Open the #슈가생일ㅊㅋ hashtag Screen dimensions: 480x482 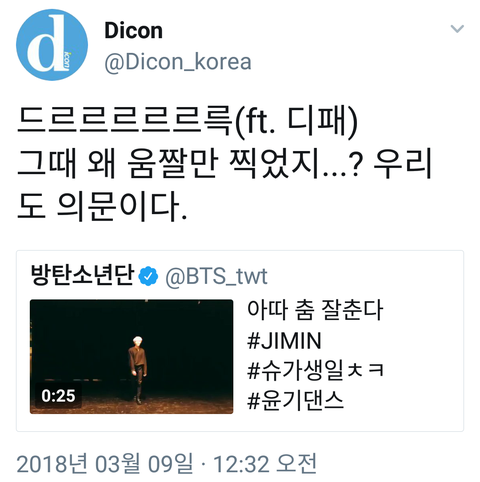[x=315, y=371]
